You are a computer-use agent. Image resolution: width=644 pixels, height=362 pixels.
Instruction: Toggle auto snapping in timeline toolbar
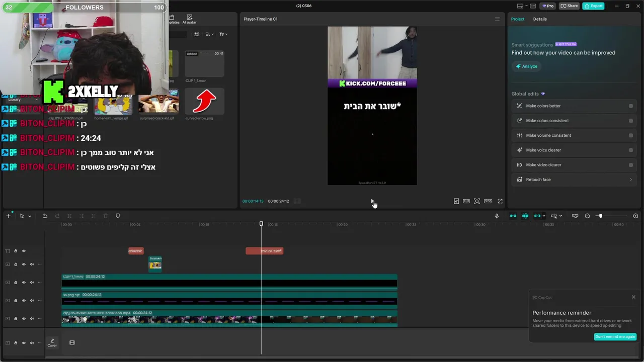(525, 216)
